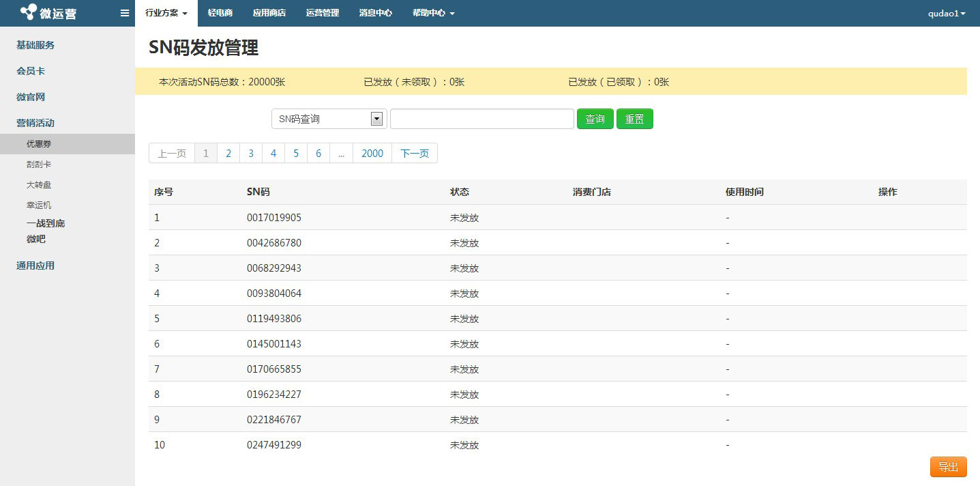Click the 消费门店 column header

[x=592, y=192]
